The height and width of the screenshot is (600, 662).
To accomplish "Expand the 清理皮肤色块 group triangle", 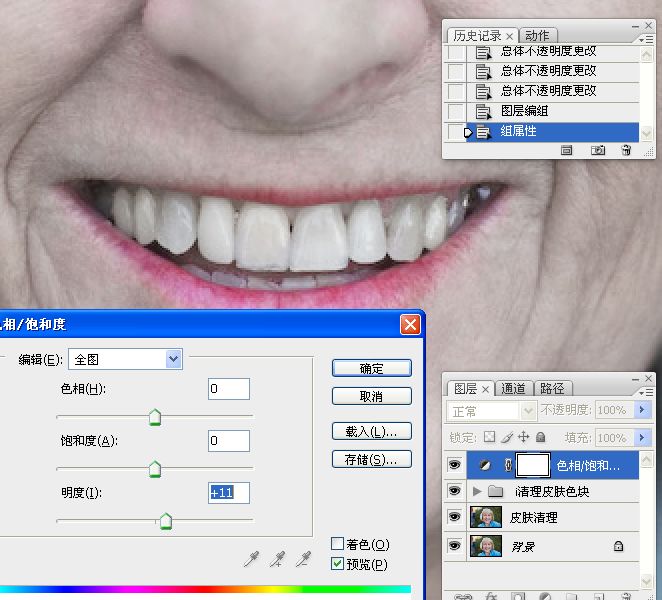I will [477, 491].
